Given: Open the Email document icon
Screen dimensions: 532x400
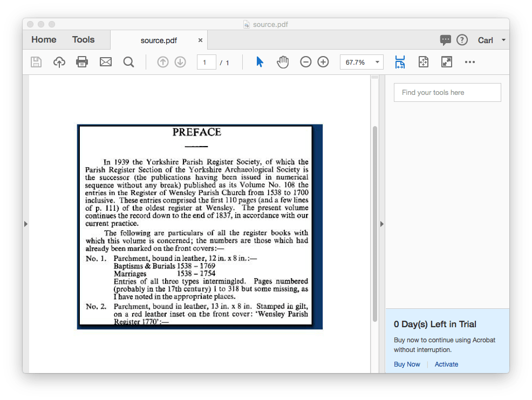Looking at the screenshot, I should point(105,61).
